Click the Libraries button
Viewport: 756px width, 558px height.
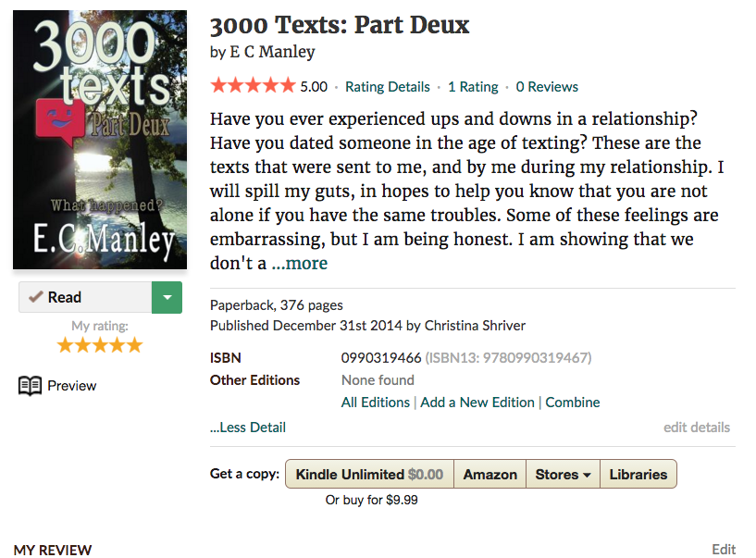coord(638,474)
